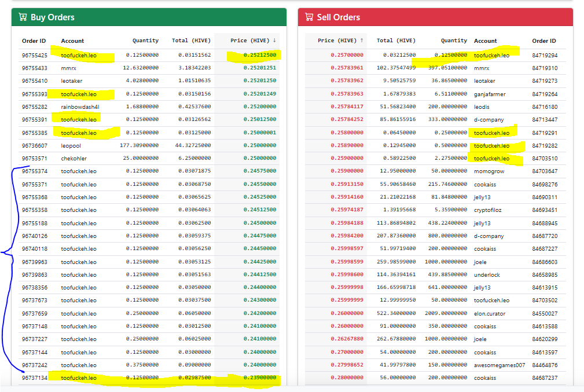Click Quantity header in Buy Orders table
This screenshot has width=584, height=392.
click(x=145, y=41)
